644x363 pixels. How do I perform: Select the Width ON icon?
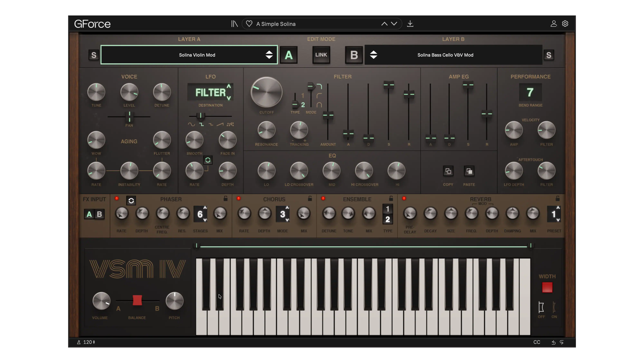[x=554, y=307]
